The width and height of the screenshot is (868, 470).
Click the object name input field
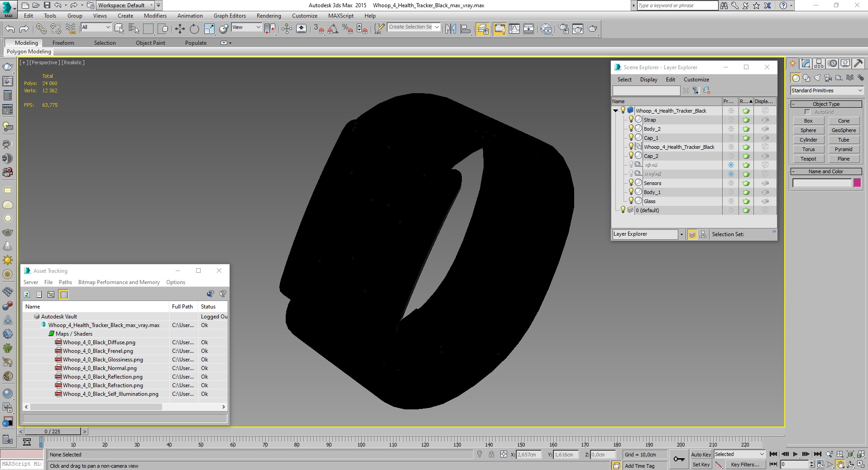tap(822, 183)
